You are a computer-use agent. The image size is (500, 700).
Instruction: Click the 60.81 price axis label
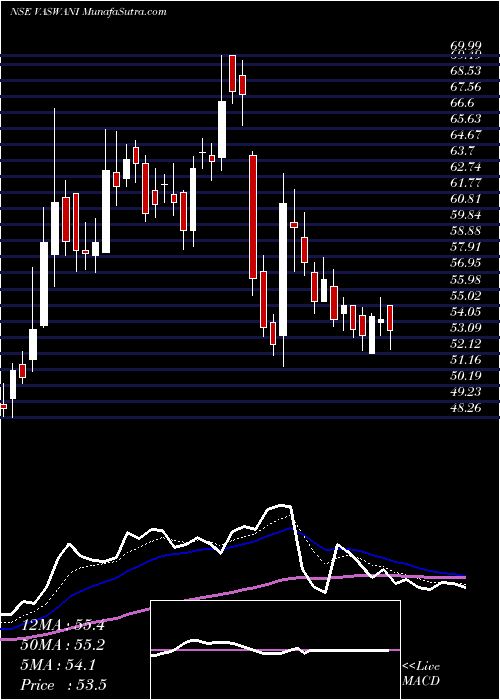tap(466, 199)
